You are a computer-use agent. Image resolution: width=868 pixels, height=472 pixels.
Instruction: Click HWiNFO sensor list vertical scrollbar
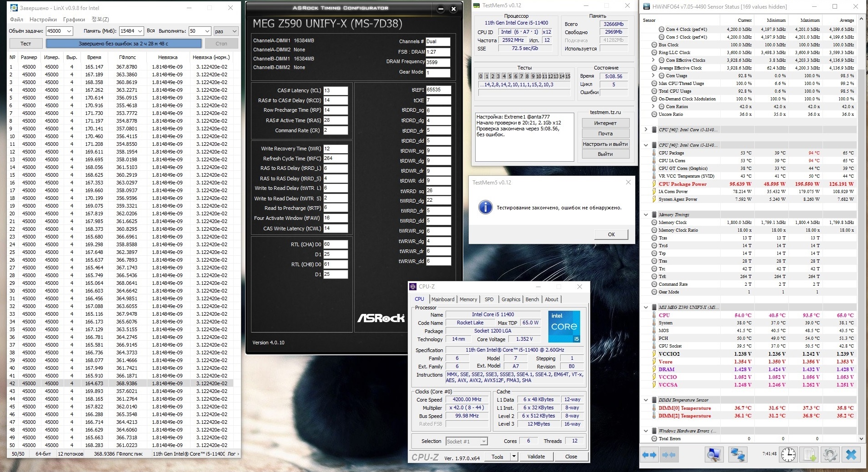tap(862, 229)
